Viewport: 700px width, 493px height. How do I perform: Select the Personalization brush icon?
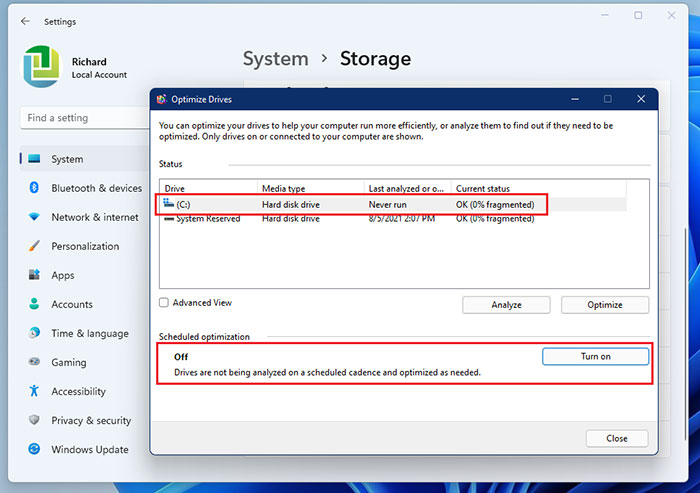coord(33,246)
